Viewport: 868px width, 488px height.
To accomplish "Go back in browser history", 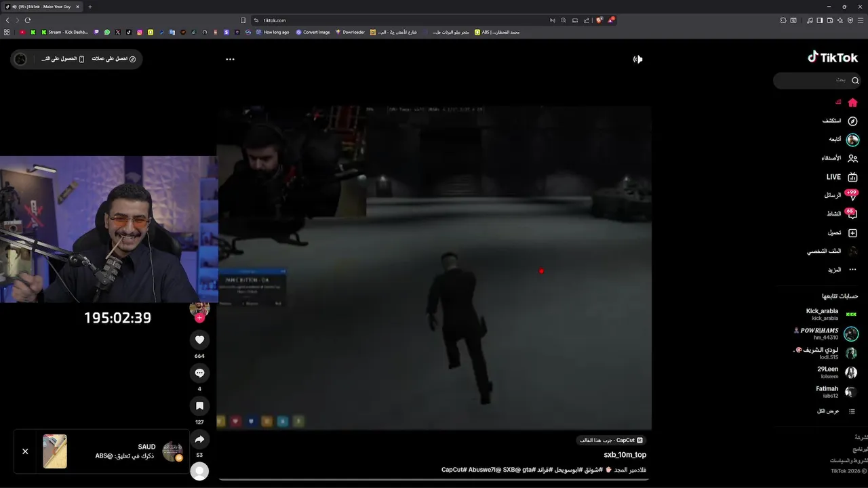I will point(7,20).
